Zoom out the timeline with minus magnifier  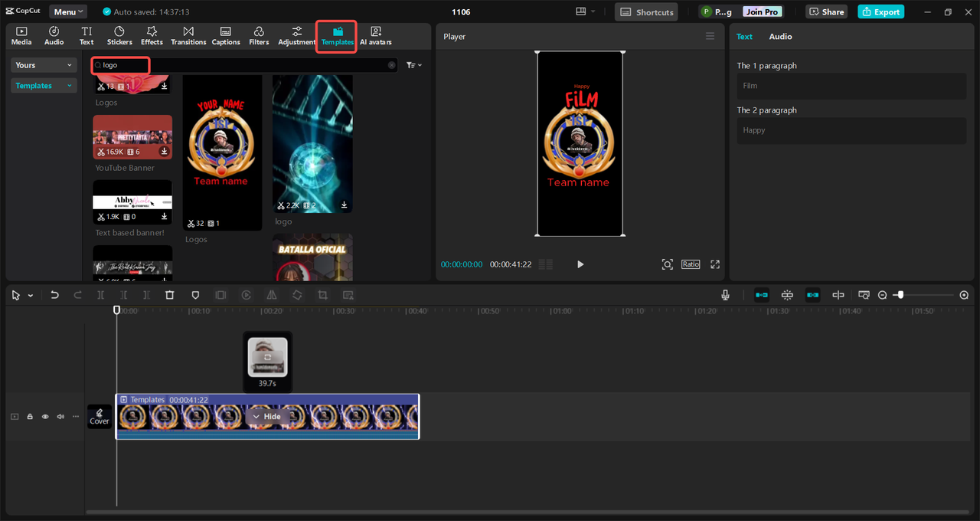pos(882,295)
